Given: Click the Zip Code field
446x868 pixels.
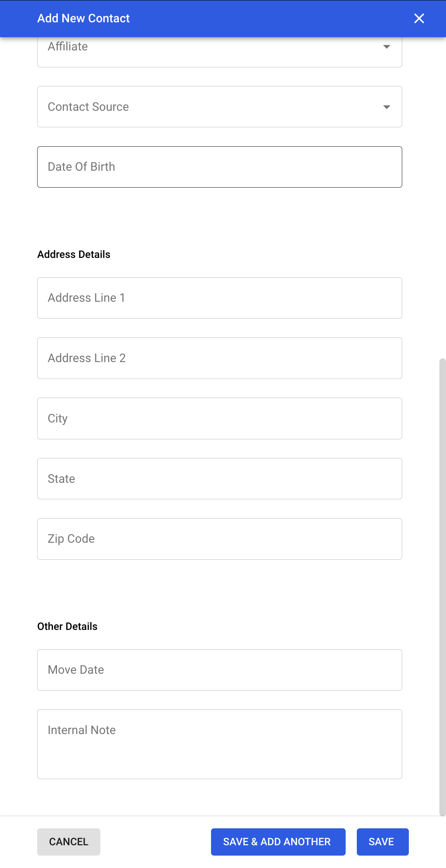Looking at the screenshot, I should point(219,539).
